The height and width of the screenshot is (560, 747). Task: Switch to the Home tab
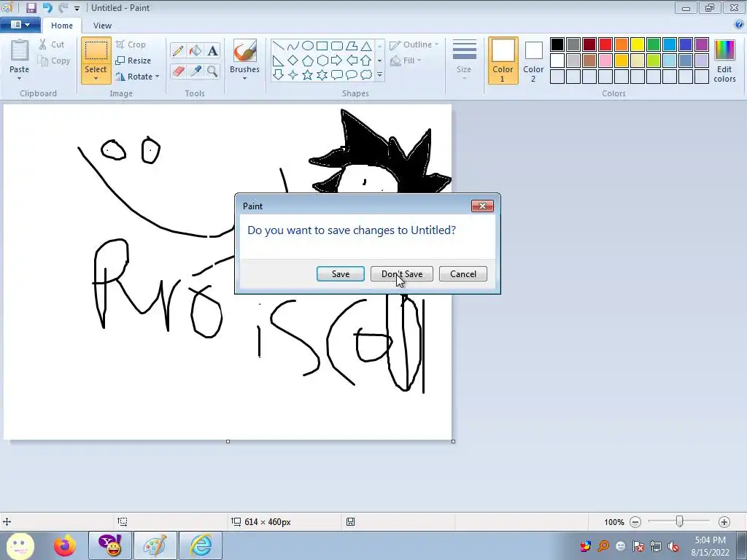[x=62, y=26]
